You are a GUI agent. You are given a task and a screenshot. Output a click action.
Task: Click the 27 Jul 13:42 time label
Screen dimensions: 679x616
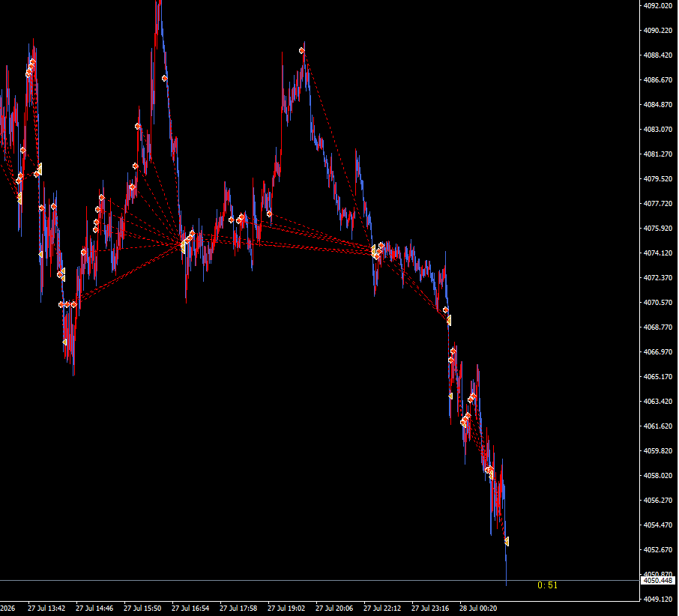click(46, 609)
